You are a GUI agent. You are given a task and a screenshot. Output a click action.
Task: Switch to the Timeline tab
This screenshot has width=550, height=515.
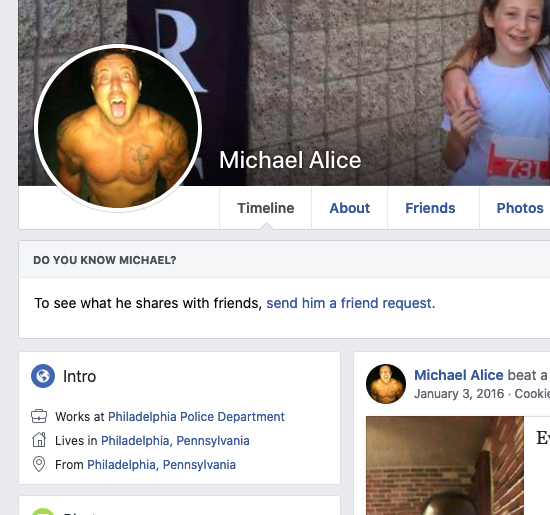[266, 208]
